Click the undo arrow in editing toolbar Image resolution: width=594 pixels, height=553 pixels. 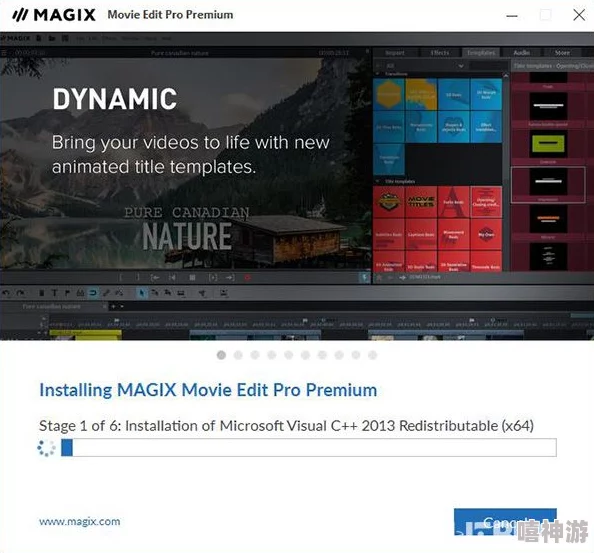(x=6, y=293)
